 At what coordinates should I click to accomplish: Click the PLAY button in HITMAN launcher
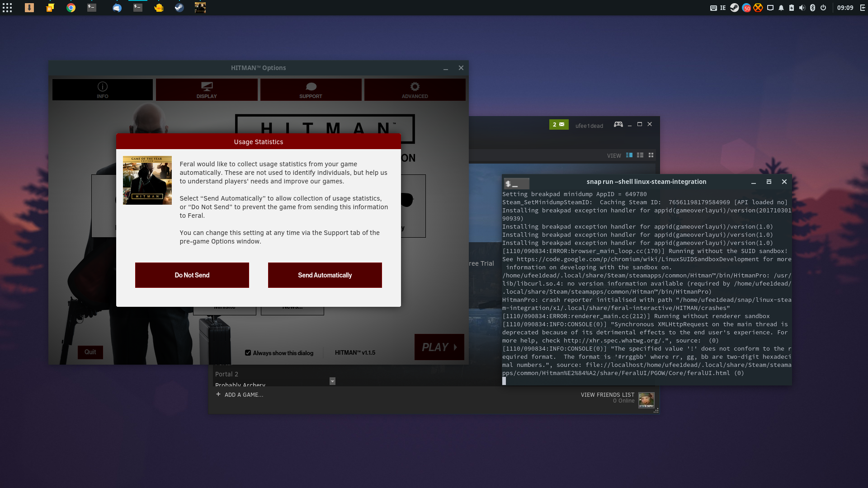(439, 347)
